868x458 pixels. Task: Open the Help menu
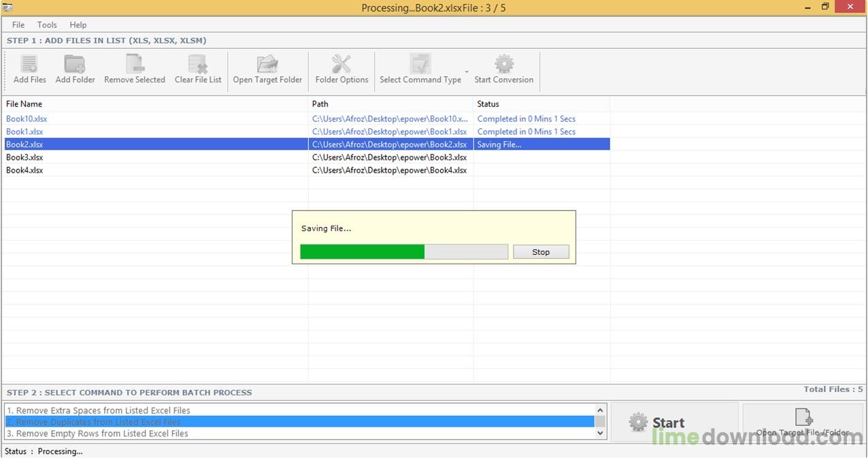(x=78, y=25)
